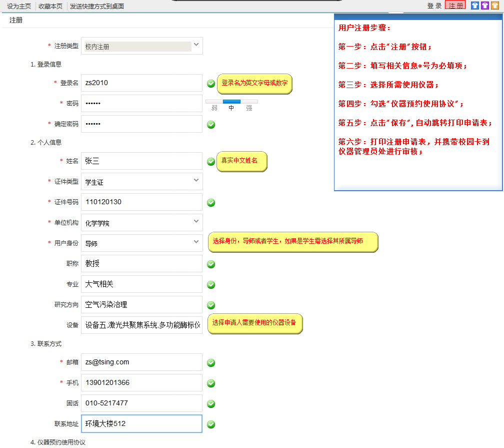
Task: Click the 登录 link at top right
Action: [434, 6]
